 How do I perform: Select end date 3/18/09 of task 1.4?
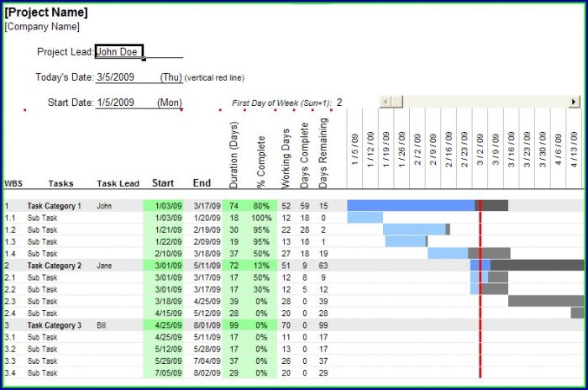[207, 253]
